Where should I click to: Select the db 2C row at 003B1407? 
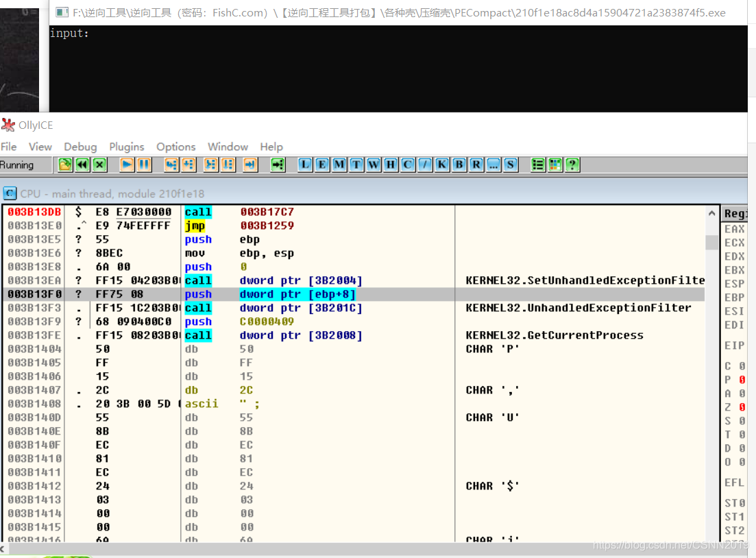coord(354,390)
